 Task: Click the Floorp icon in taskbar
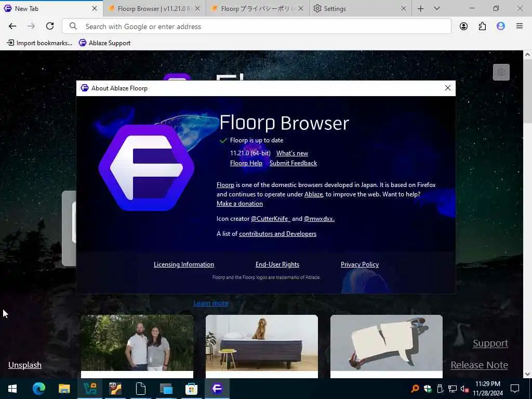point(217,389)
